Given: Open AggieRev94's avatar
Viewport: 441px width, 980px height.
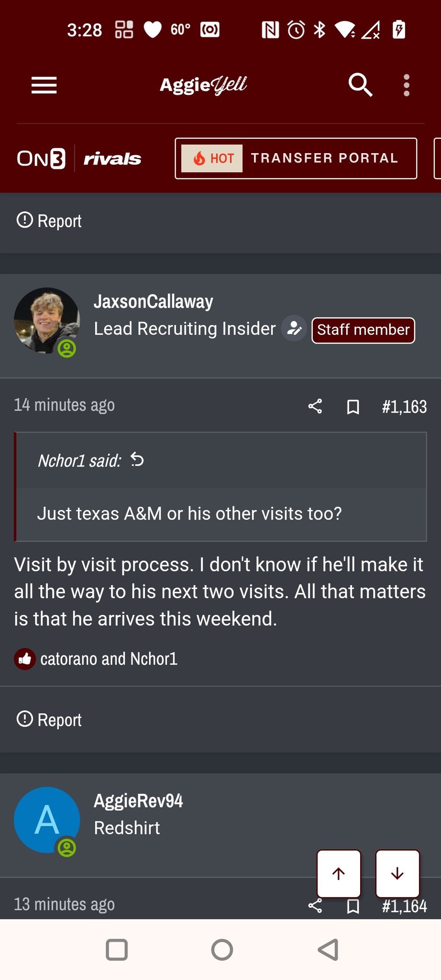Looking at the screenshot, I should tap(46, 820).
